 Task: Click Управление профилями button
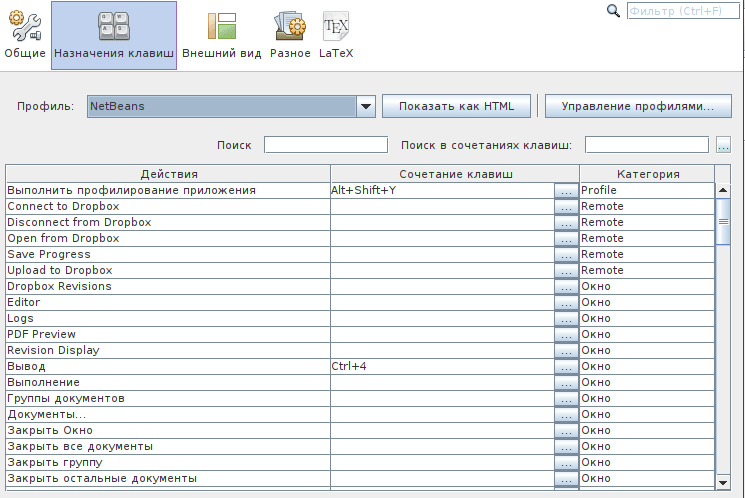(638, 106)
